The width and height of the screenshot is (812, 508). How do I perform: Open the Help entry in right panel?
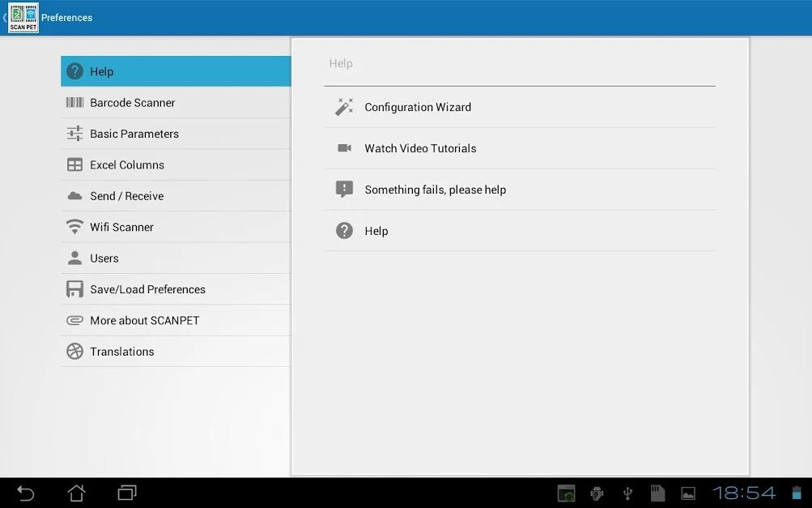pyautogui.click(x=520, y=231)
